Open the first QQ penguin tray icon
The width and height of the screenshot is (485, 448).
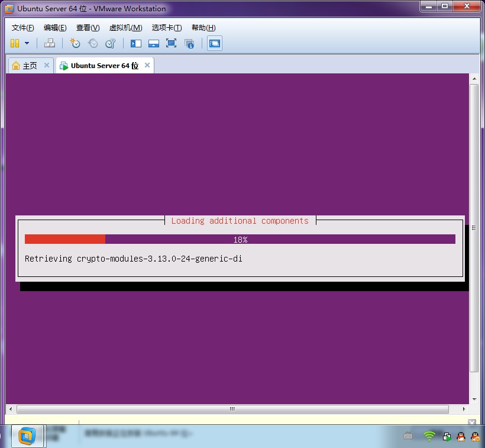click(x=461, y=436)
